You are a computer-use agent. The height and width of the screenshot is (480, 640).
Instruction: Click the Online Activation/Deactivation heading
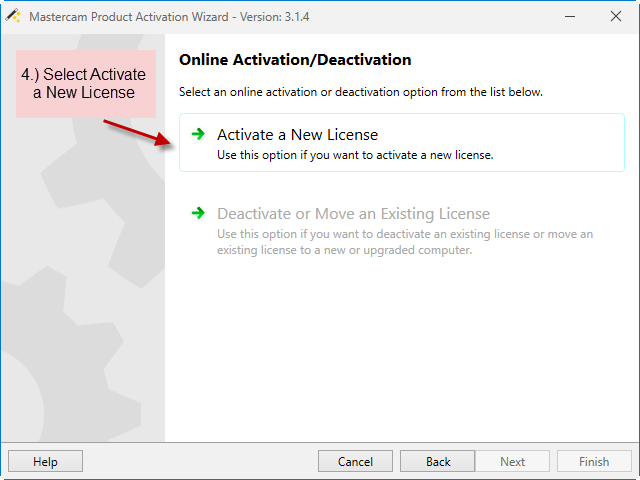pos(295,60)
